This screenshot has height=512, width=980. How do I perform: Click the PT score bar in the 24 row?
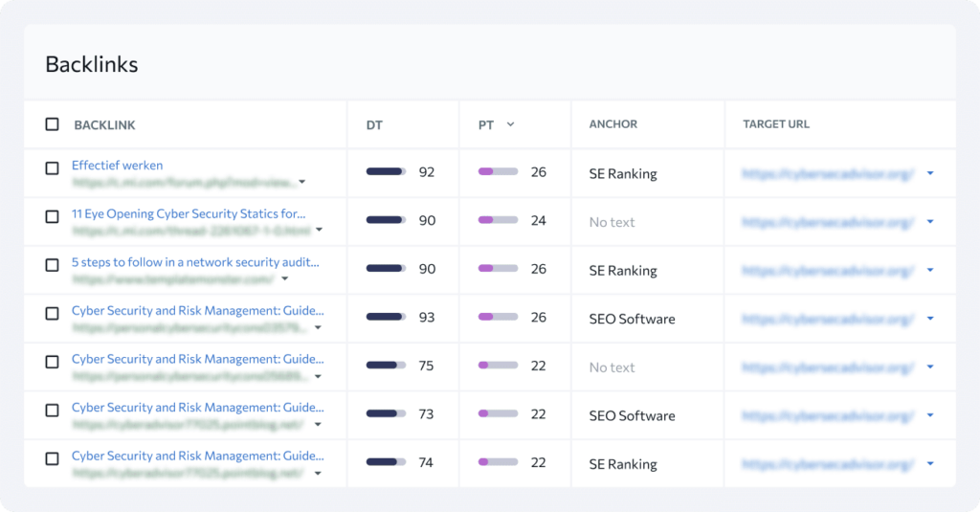(498, 221)
